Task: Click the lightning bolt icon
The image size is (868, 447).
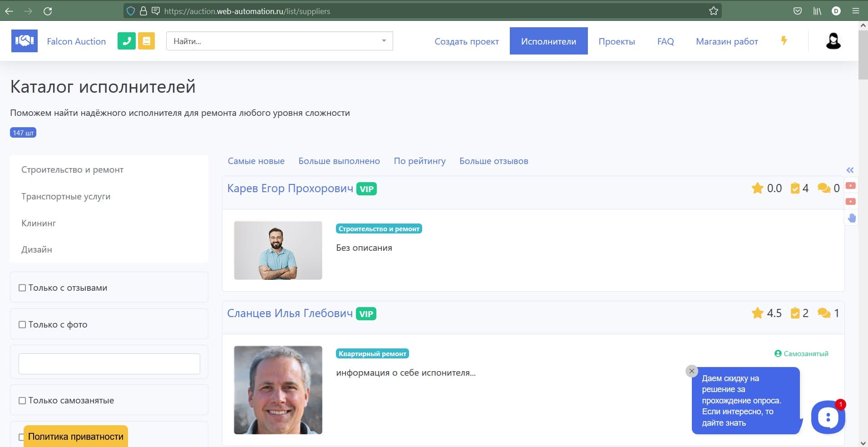Action: click(784, 40)
